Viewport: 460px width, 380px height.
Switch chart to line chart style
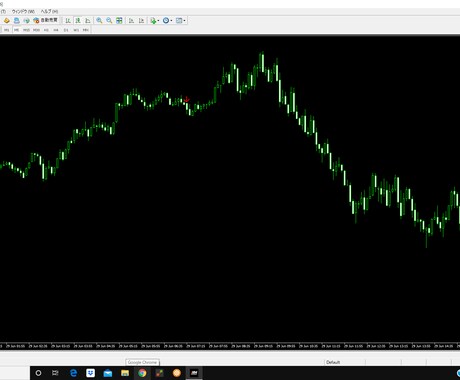(x=88, y=21)
